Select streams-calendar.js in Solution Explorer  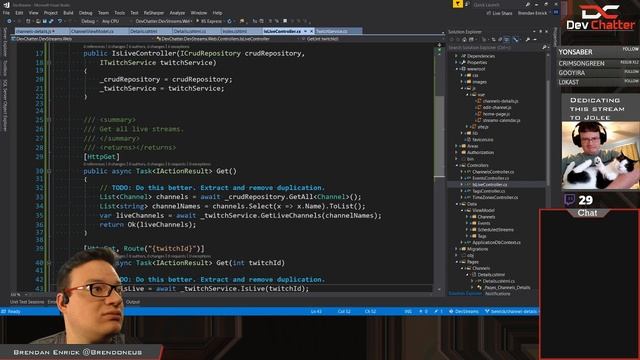[x=501, y=120]
